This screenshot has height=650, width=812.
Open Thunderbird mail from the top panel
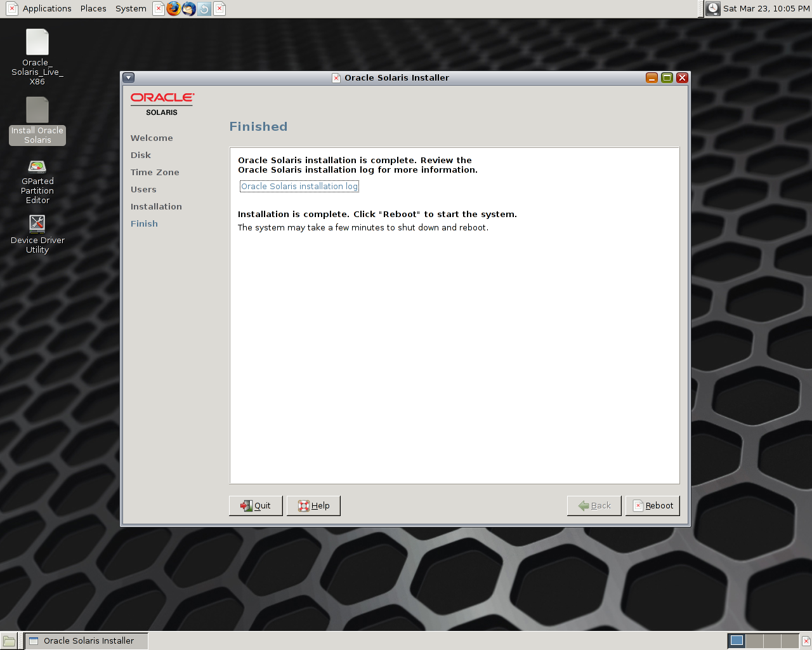pyautogui.click(x=188, y=9)
